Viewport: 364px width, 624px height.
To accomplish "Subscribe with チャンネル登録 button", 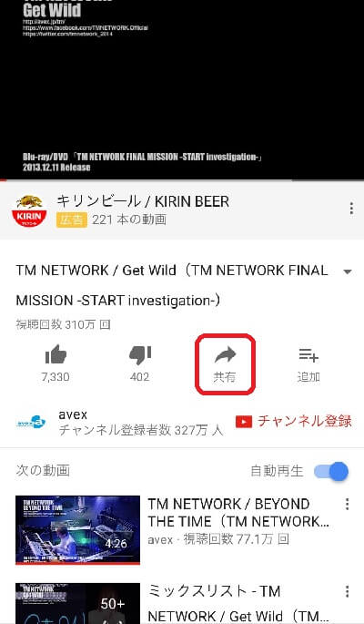I will tap(293, 421).
